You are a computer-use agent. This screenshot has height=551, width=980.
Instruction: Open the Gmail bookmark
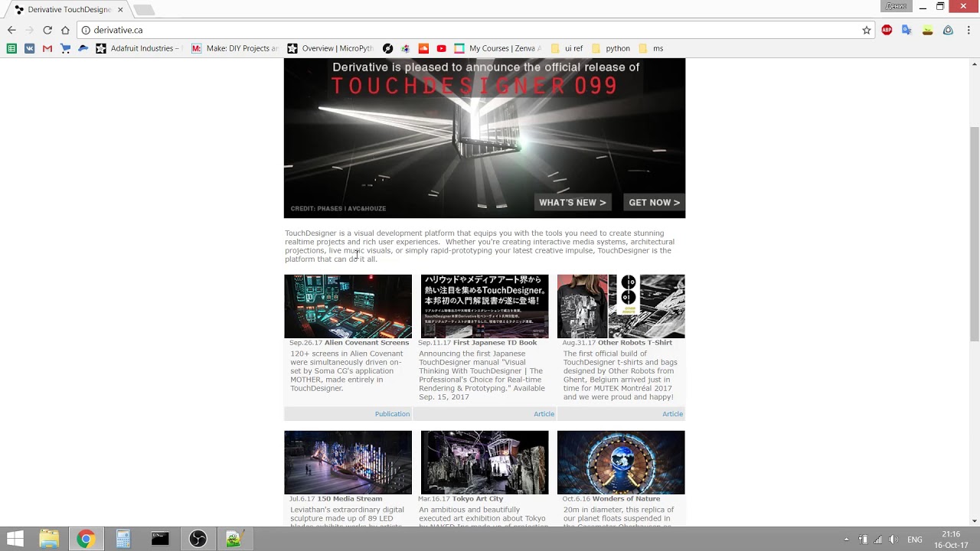click(47, 48)
